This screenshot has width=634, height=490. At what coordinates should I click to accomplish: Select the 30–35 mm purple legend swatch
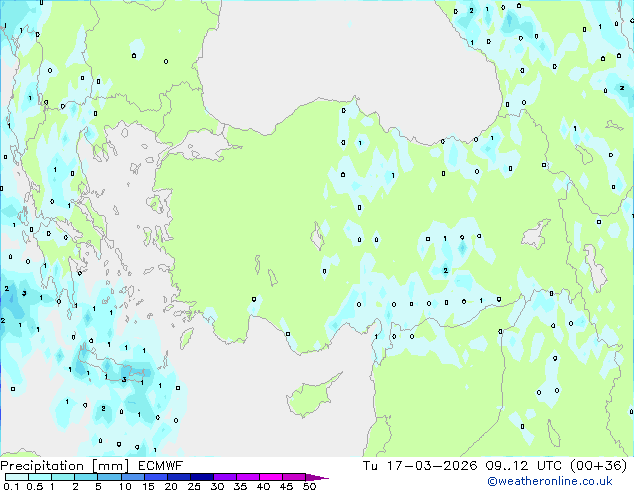224,477
